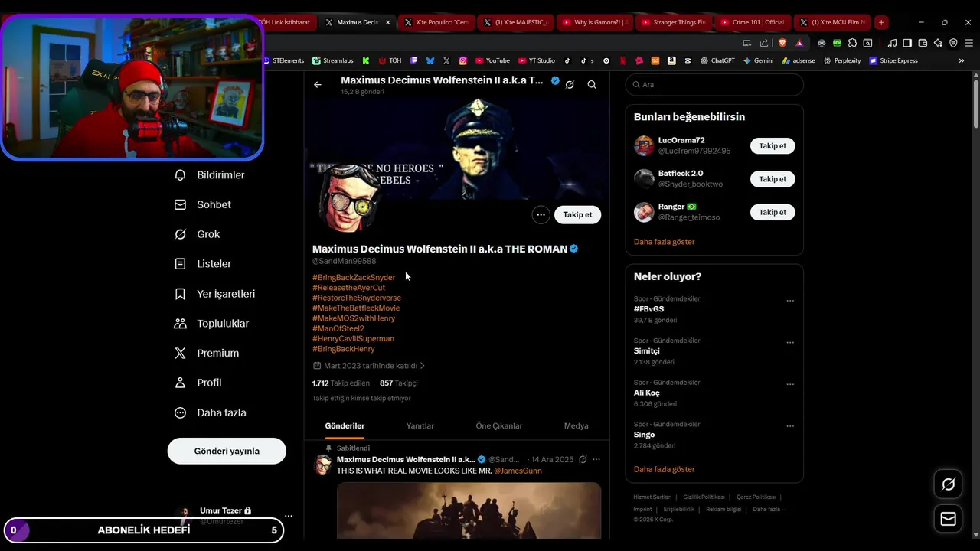Follow Batfleck 2.0 with Takip et
The height and width of the screenshot is (551, 980).
(x=773, y=179)
